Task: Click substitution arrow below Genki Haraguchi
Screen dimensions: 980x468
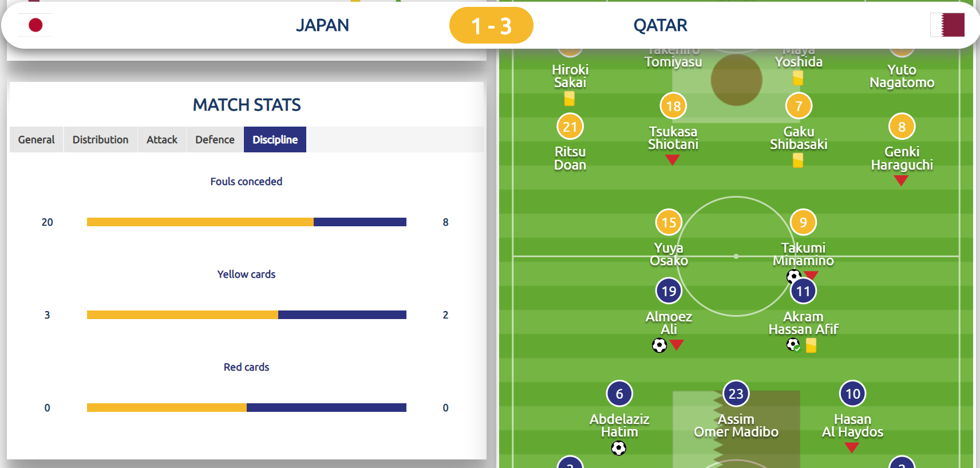Action: (901, 181)
